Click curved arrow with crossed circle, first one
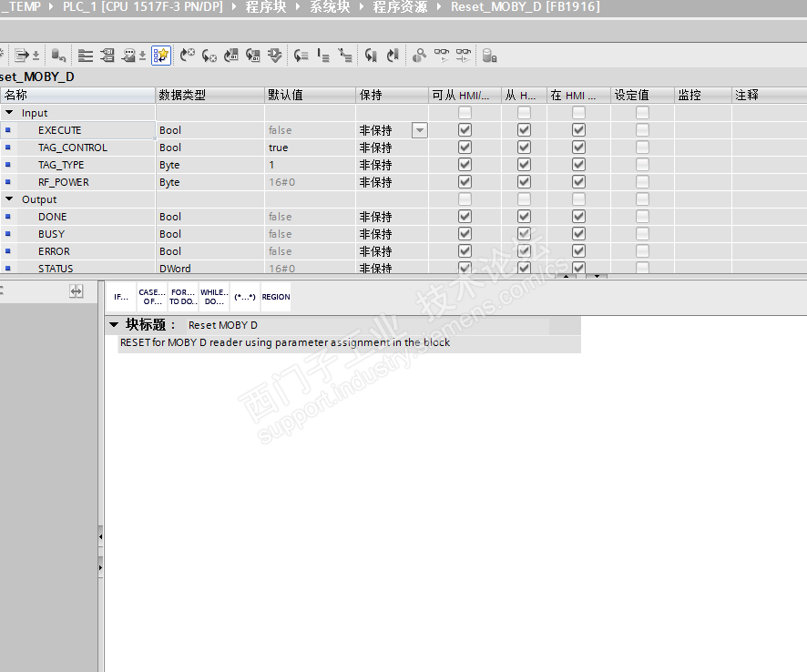The width and height of the screenshot is (807, 672). (188, 55)
